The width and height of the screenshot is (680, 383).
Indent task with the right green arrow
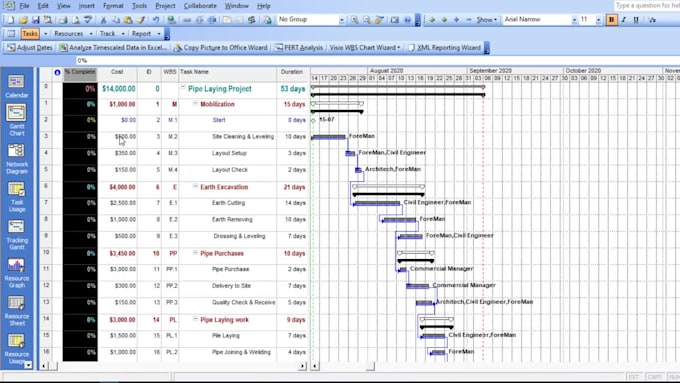pos(444,20)
